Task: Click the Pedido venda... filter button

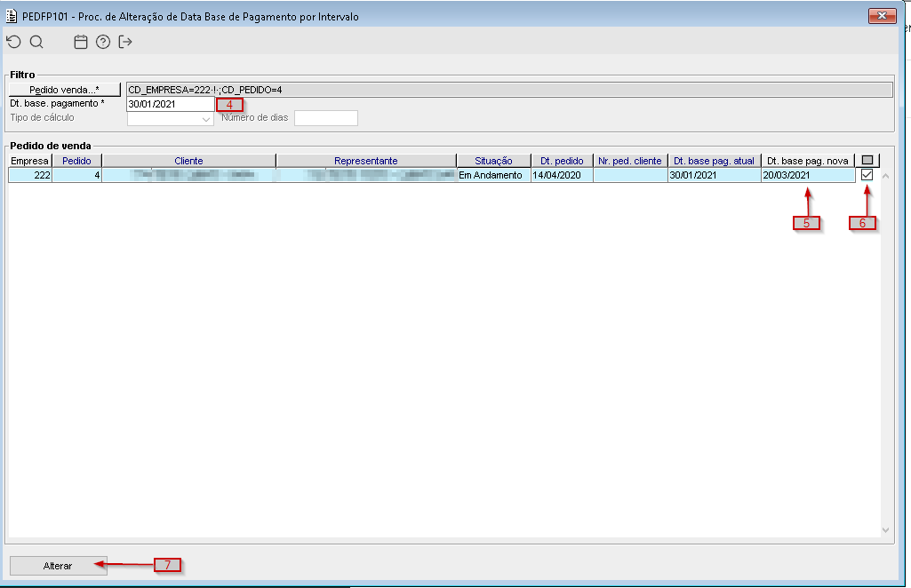Action: tap(65, 90)
